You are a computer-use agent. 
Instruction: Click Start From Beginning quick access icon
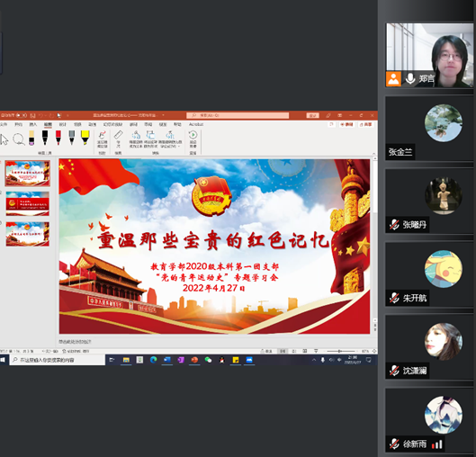(58, 115)
